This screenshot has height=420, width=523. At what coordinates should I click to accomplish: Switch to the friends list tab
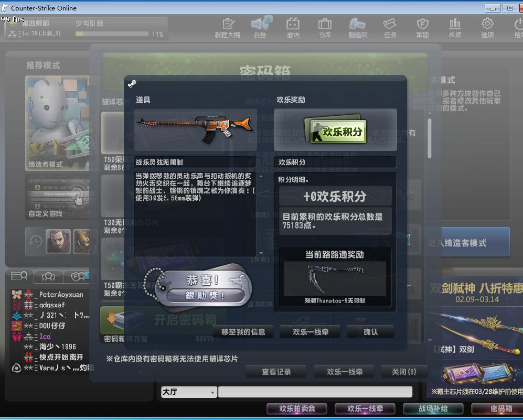click(49, 276)
